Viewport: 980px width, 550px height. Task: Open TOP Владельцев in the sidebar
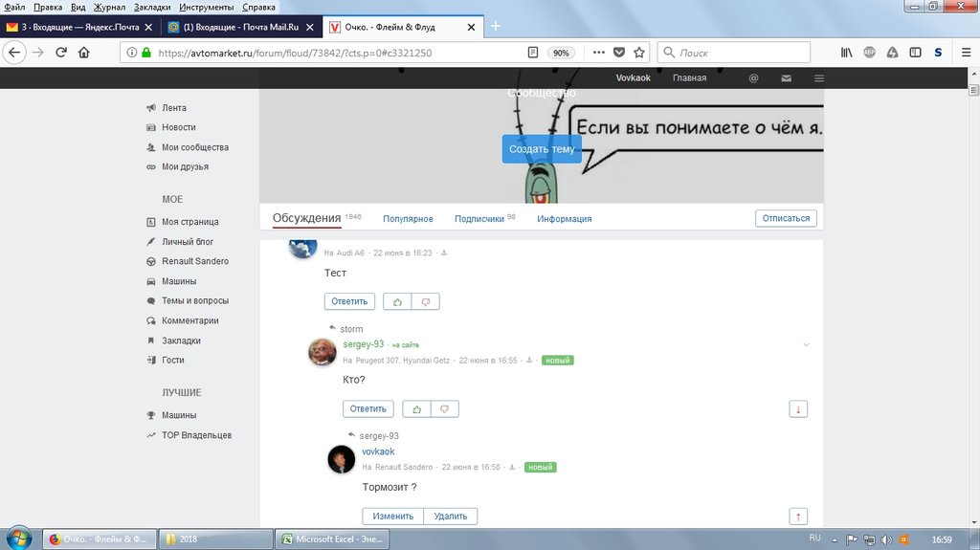click(x=196, y=435)
